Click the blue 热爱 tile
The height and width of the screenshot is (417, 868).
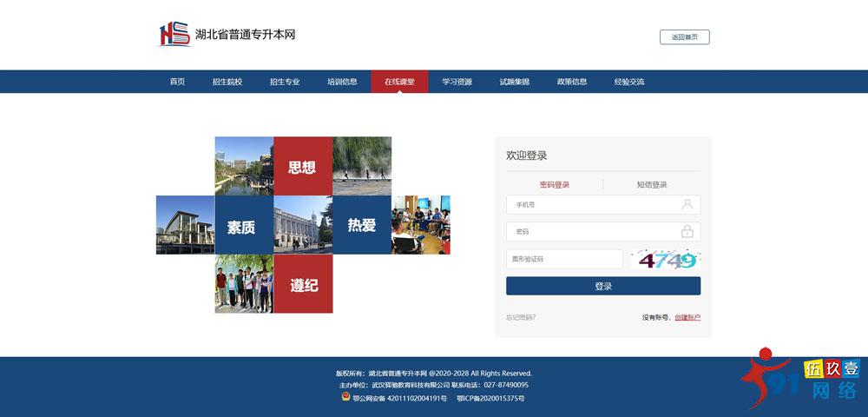(x=362, y=225)
